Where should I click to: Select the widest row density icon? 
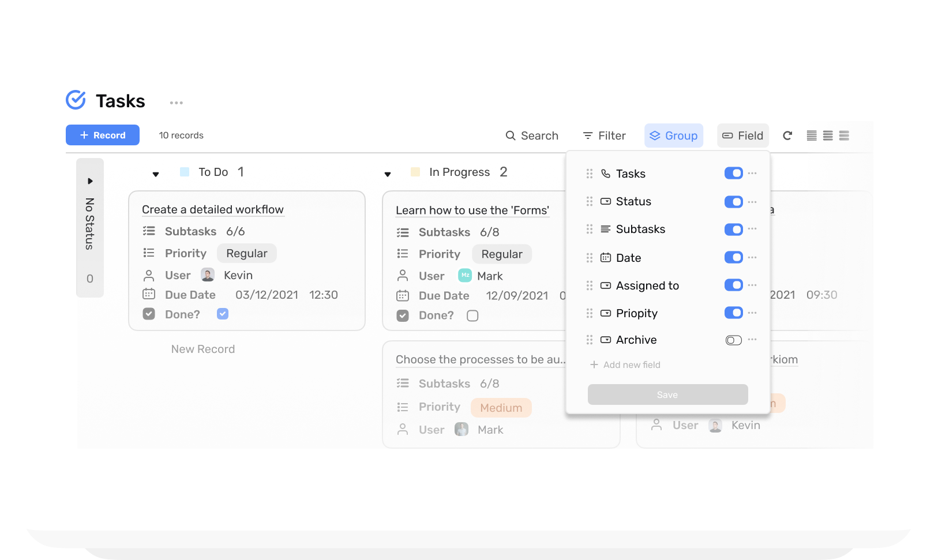pyautogui.click(x=844, y=136)
